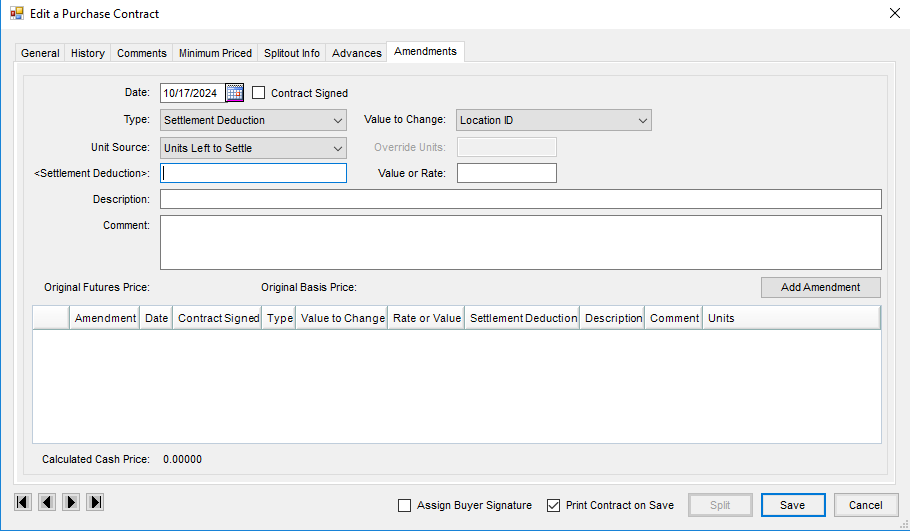
Task: Click the Value or Rate field
Action: tap(507, 173)
